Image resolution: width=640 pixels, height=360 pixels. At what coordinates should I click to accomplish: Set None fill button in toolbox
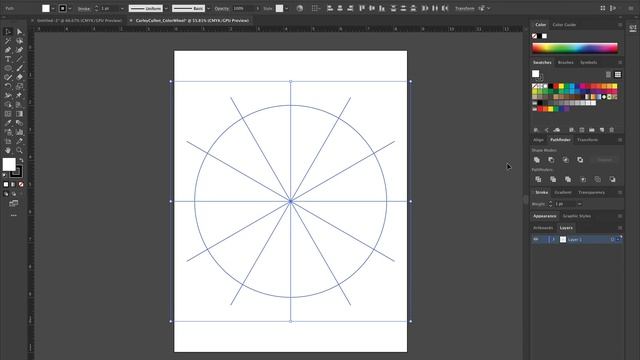click(21, 184)
